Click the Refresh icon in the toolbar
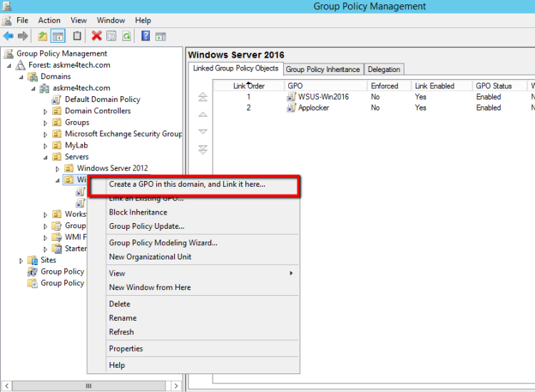The height and width of the screenshot is (392, 535). (126, 36)
